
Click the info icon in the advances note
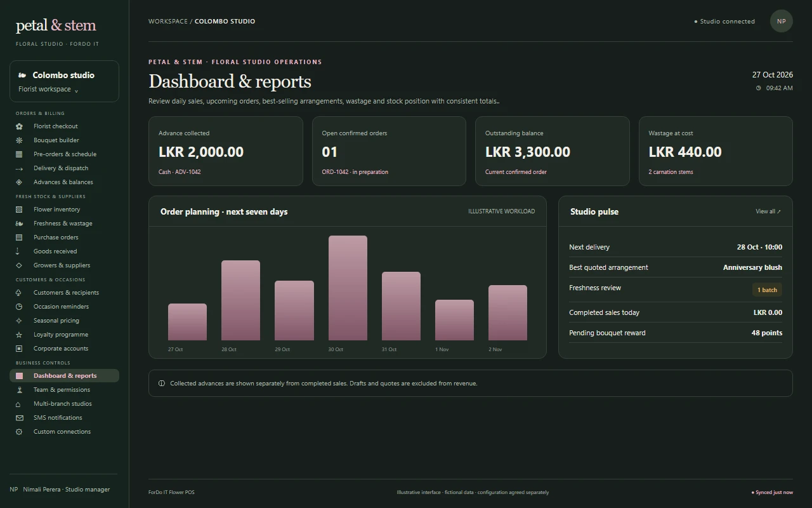(x=162, y=384)
